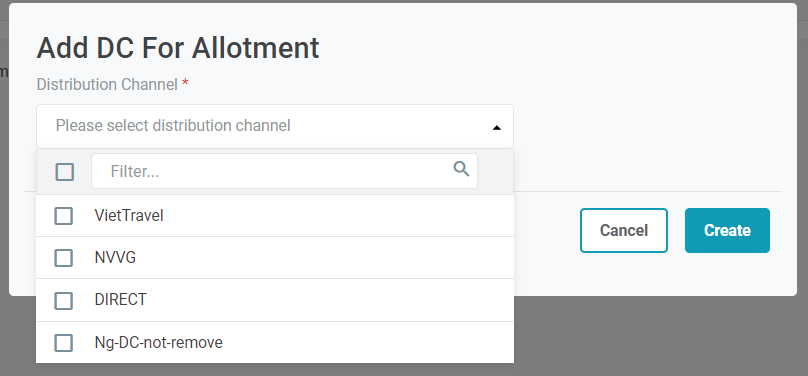Click the red required asterisk
Image resolution: width=808 pixels, height=376 pixels.
tap(185, 82)
